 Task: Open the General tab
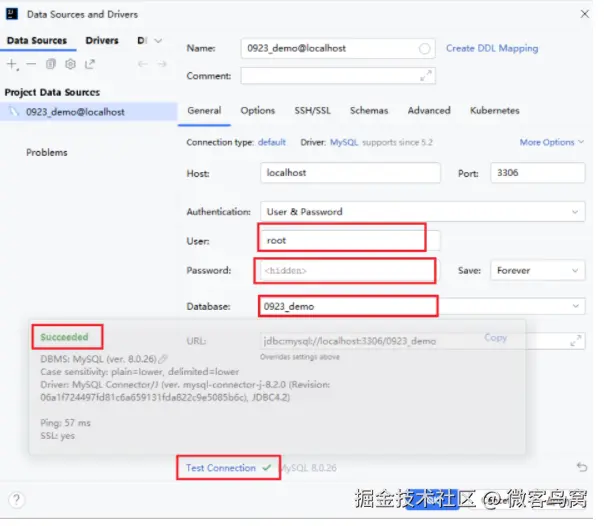click(x=204, y=111)
